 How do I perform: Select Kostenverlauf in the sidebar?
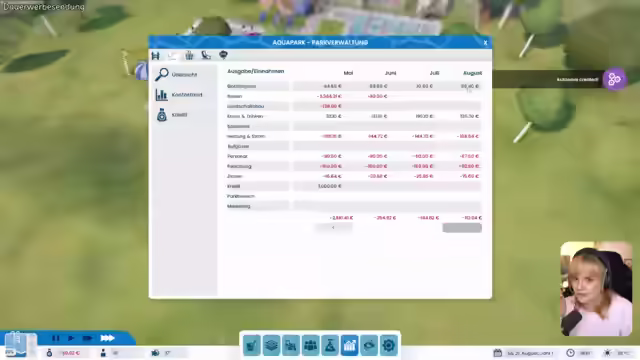point(187,95)
